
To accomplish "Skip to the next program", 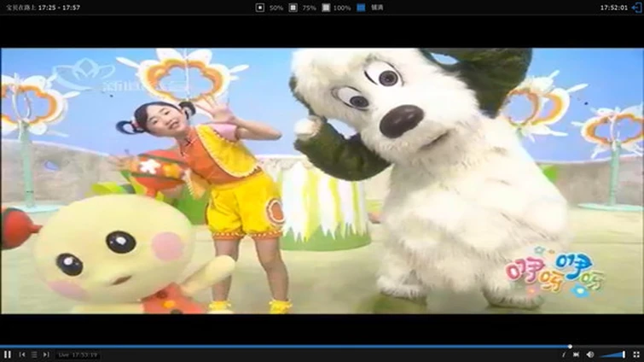I will (46, 354).
